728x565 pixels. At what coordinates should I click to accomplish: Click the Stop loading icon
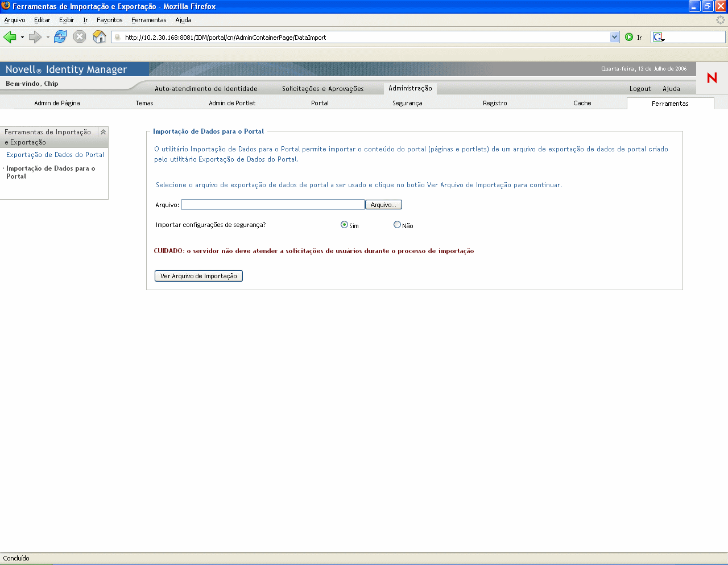pos(80,37)
